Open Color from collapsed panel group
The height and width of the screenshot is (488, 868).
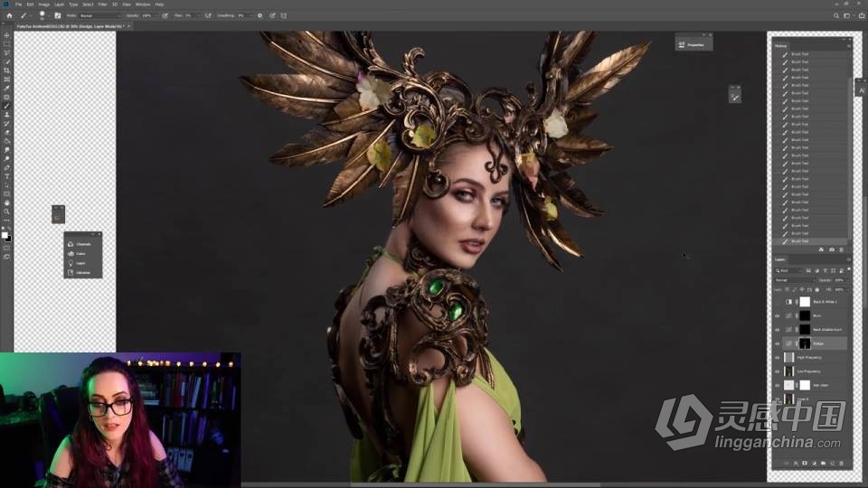click(82, 253)
